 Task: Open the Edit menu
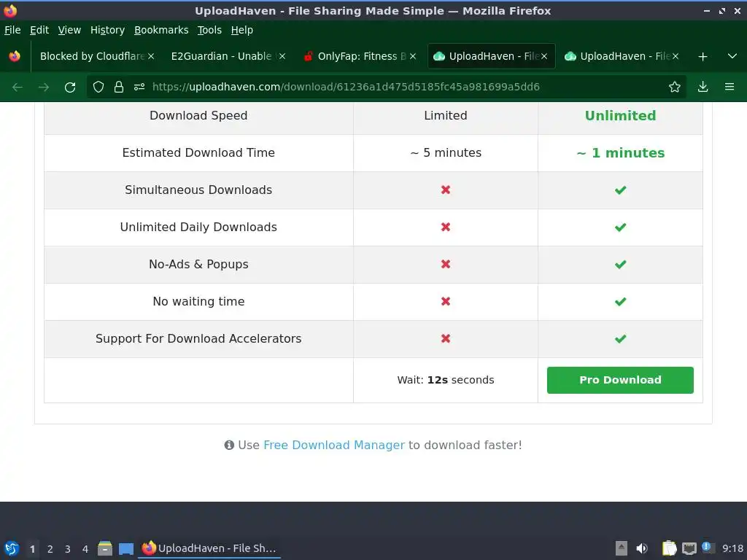click(39, 30)
